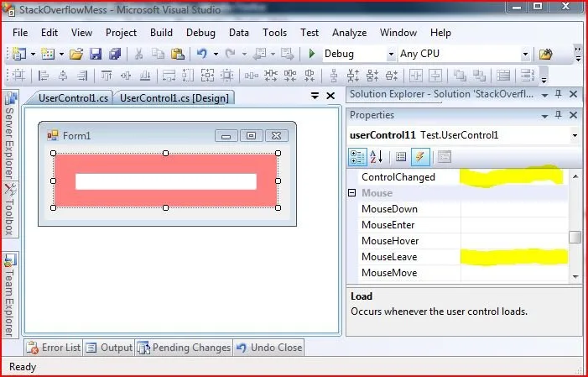Screen dimensions: 588x377
Task: Open the Team Explorer side tab
Action: point(10,296)
